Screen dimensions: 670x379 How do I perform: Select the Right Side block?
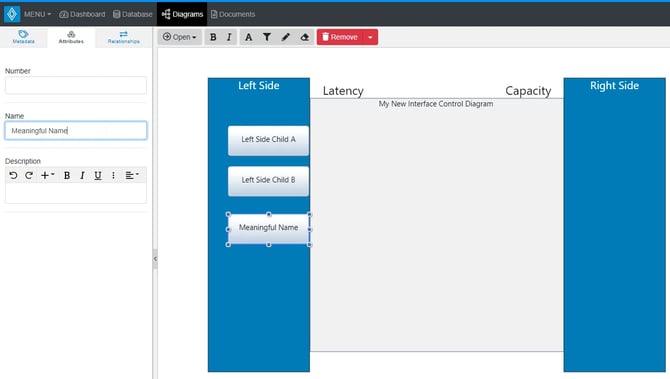tap(614, 224)
